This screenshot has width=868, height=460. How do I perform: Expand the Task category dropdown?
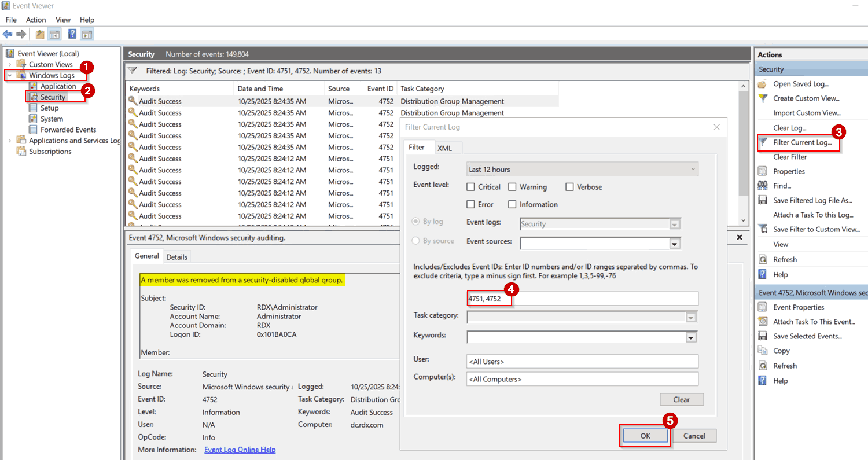click(x=690, y=317)
